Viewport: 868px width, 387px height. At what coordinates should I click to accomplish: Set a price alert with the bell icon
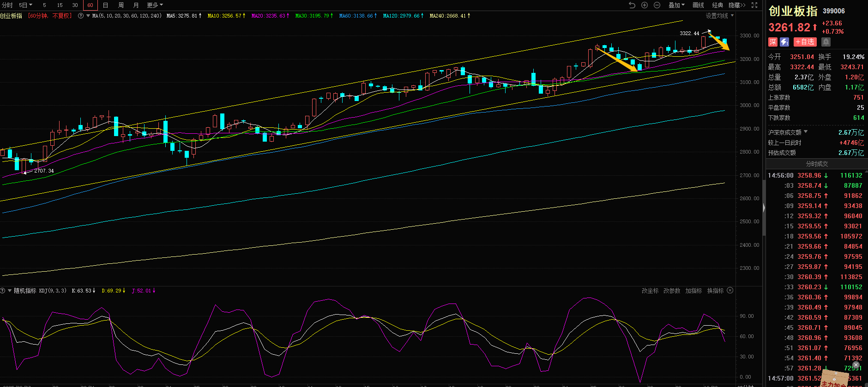[826, 42]
